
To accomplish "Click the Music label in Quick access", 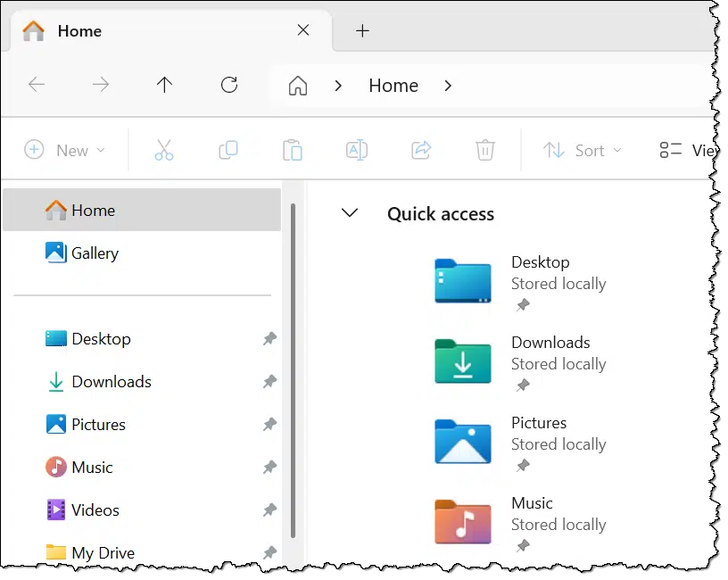I will 532,503.
